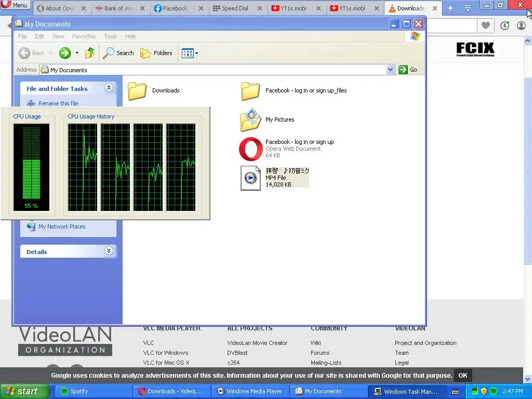Click the first CPU Usage History graph
532x399 pixels.
point(83,167)
